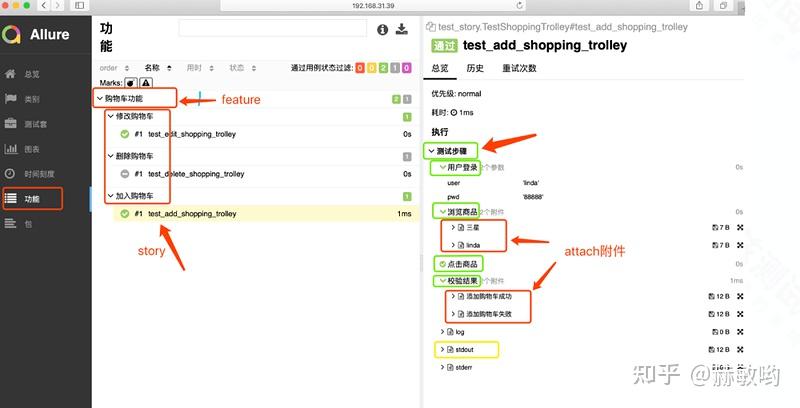Viewport: 800px width, 408px height.
Task: Collapse the 浏览商品 step
Action: click(x=442, y=212)
